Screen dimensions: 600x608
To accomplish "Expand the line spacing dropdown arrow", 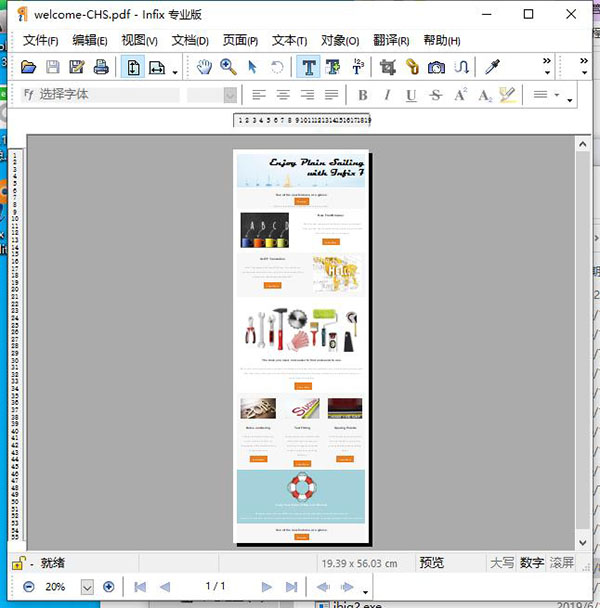I will (x=570, y=97).
